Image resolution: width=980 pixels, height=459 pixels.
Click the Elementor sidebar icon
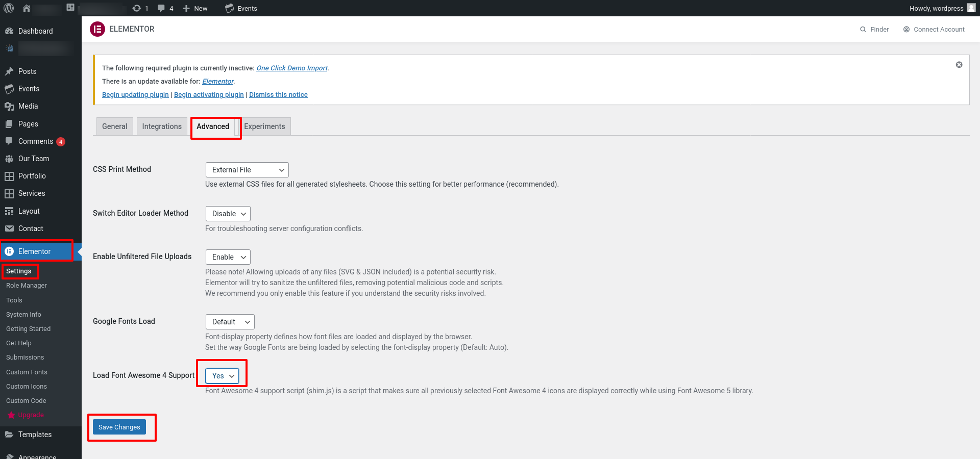pyautogui.click(x=9, y=251)
